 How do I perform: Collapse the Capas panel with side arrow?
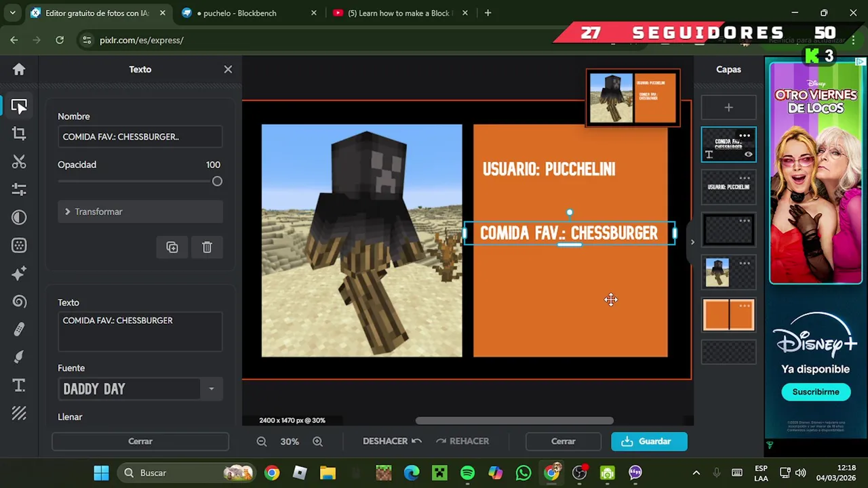692,242
